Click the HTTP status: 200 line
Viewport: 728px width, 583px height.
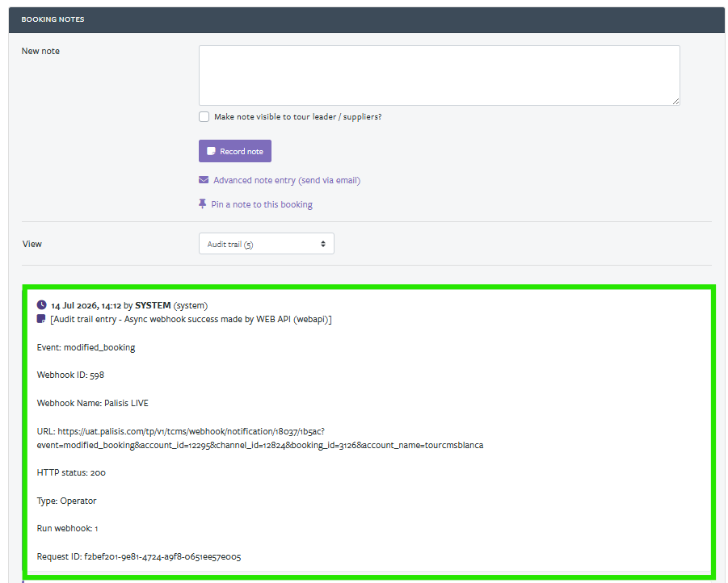tap(71, 472)
